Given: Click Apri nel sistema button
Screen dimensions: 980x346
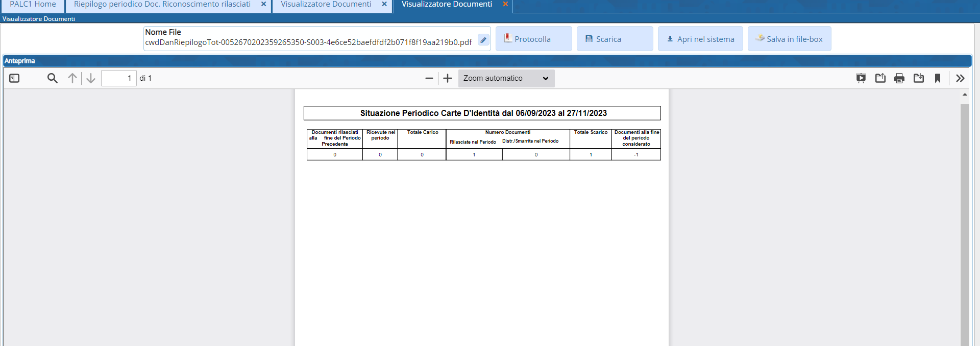Looking at the screenshot, I should point(700,39).
